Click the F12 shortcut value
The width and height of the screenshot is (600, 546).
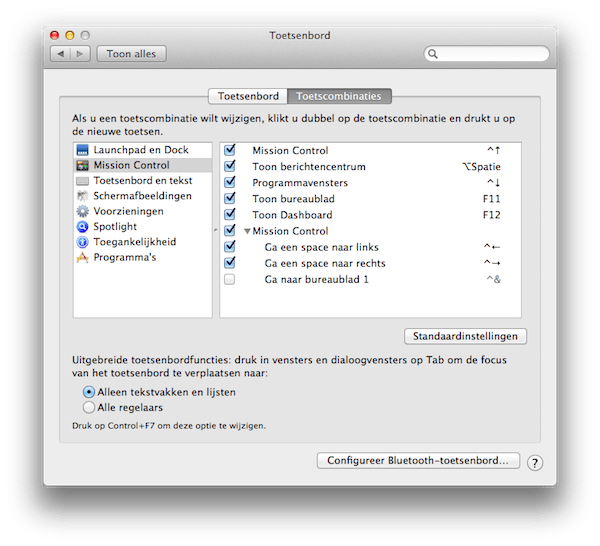[x=491, y=215]
